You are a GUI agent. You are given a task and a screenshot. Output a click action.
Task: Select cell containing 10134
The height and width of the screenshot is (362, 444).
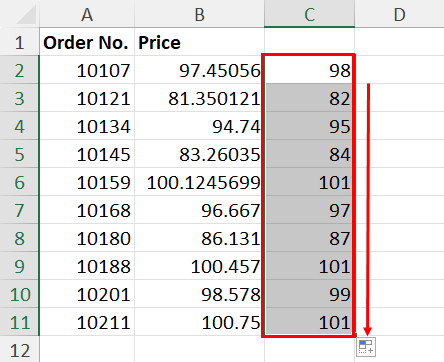87,126
